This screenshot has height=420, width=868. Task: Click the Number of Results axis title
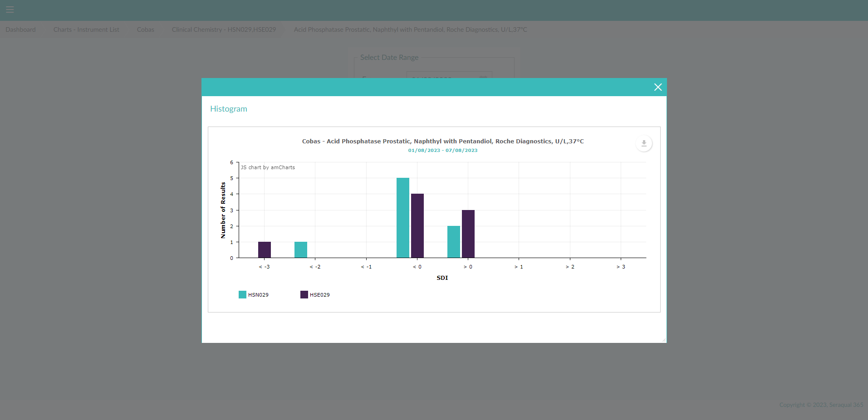tap(223, 210)
